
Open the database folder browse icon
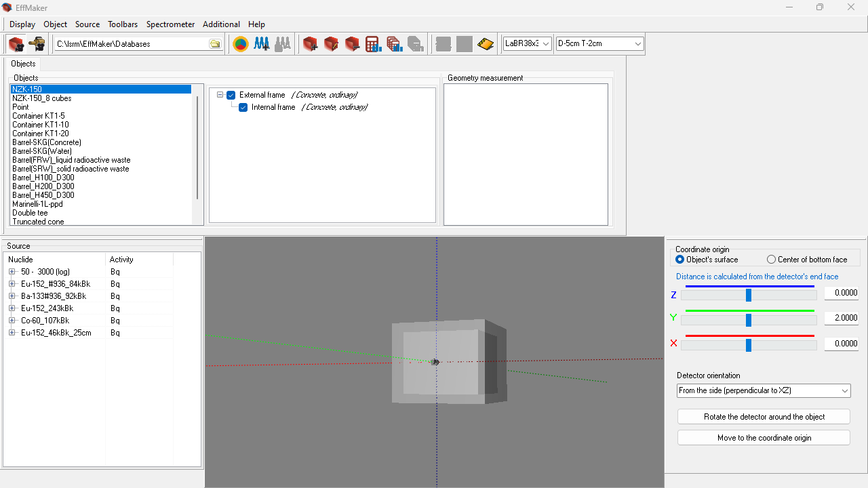pyautogui.click(x=215, y=44)
